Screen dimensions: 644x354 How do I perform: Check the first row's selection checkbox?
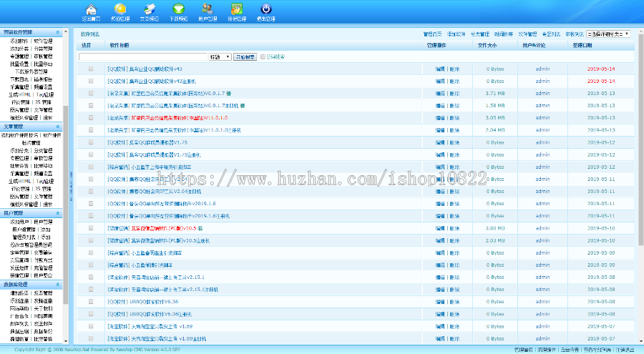(x=91, y=69)
